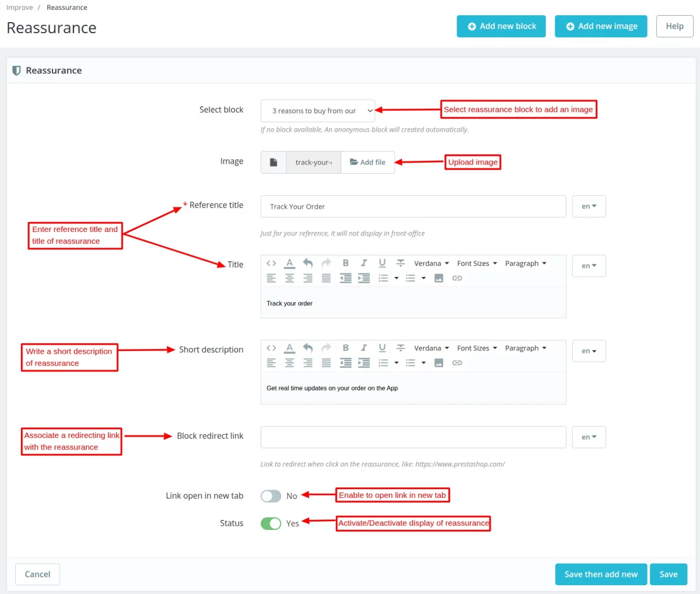The image size is (700, 594).
Task: Insert image in the Title editor
Action: [x=439, y=278]
